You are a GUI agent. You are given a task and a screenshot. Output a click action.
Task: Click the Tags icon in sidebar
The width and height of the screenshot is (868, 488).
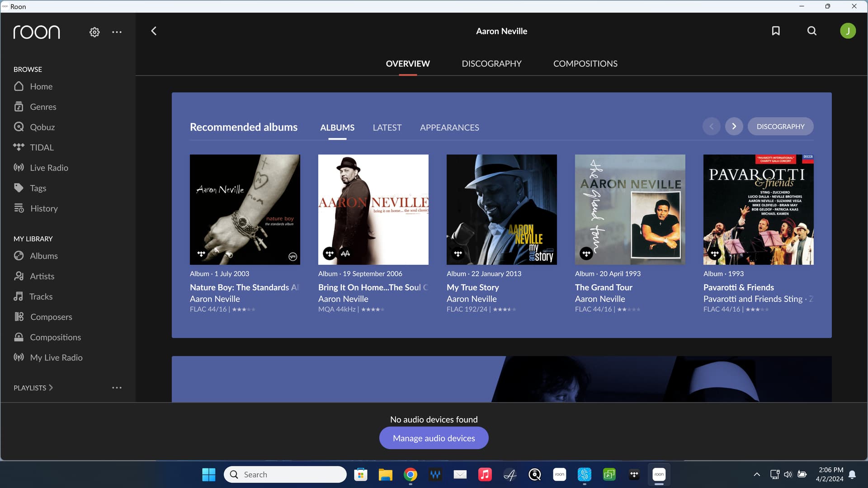19,188
